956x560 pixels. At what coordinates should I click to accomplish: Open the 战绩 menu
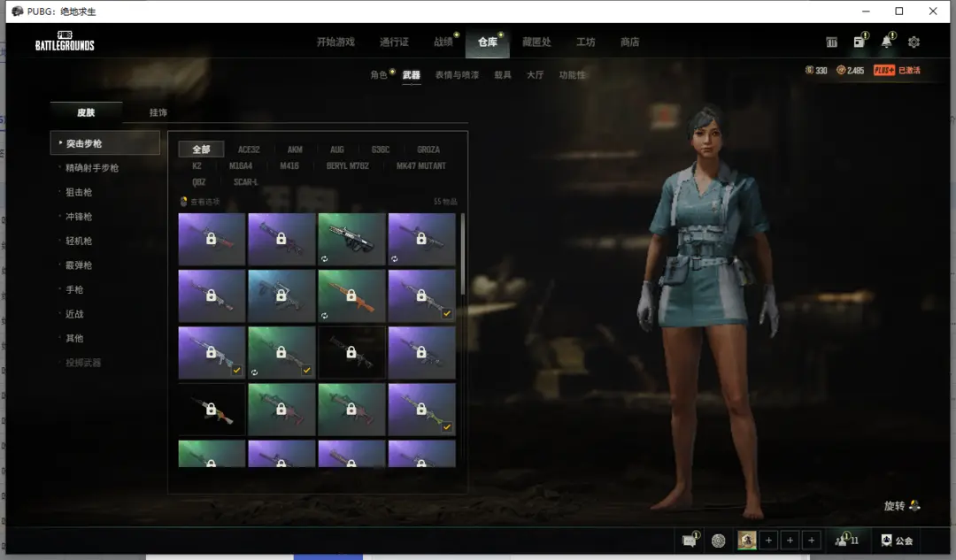443,42
